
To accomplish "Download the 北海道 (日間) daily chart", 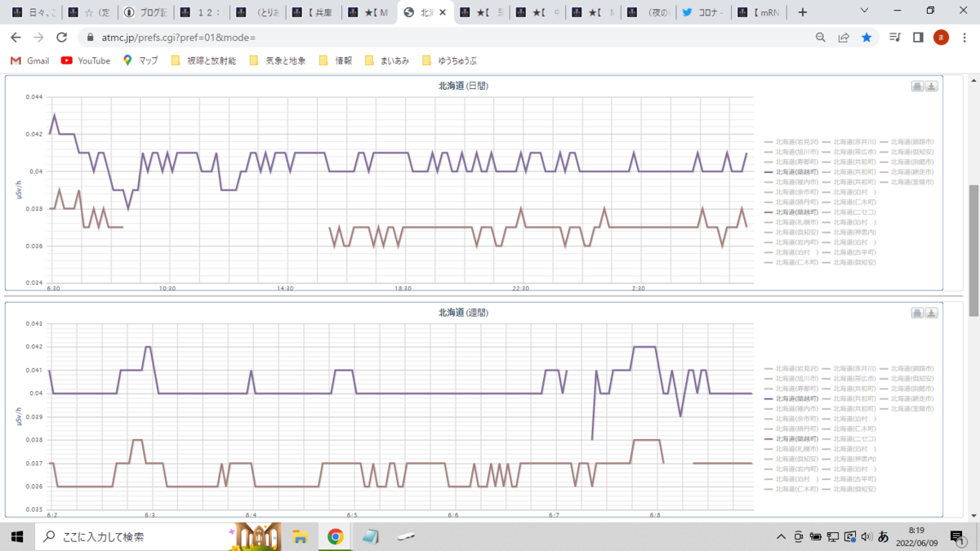I will coord(932,87).
